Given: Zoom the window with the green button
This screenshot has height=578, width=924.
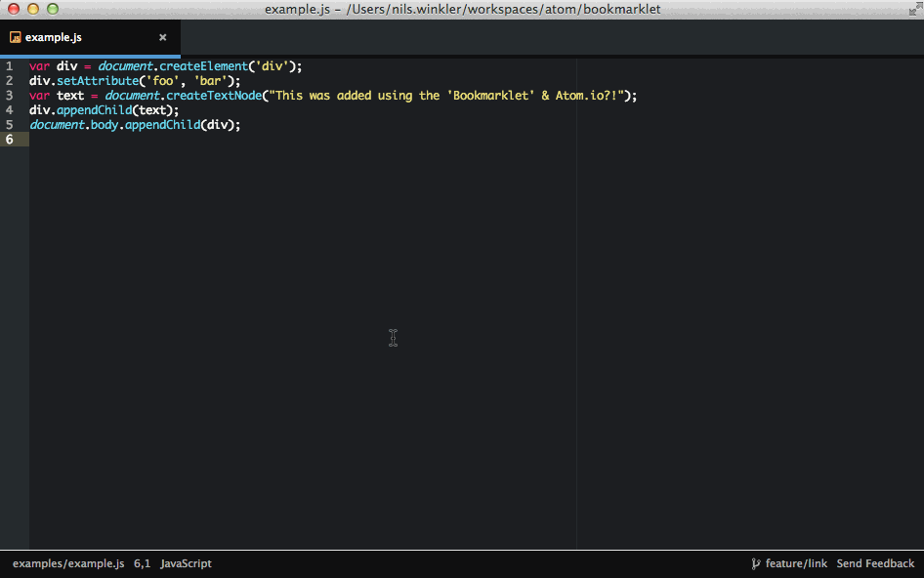Looking at the screenshot, I should (x=53, y=9).
